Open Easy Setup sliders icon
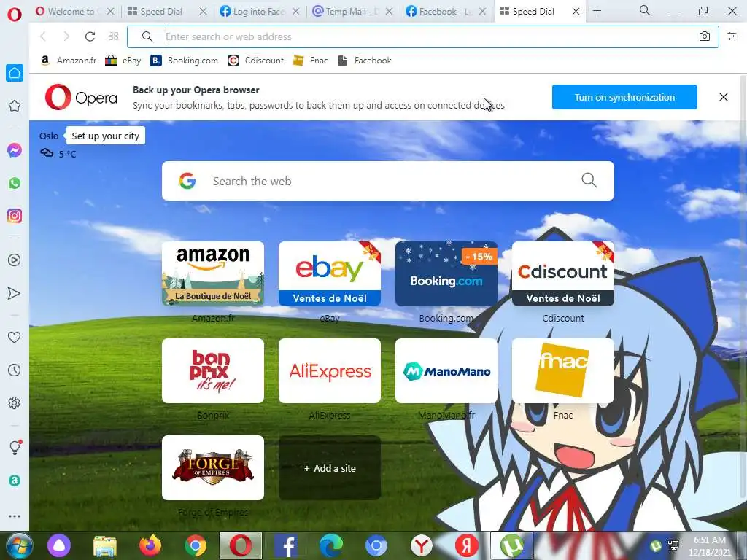747x560 pixels. (732, 36)
